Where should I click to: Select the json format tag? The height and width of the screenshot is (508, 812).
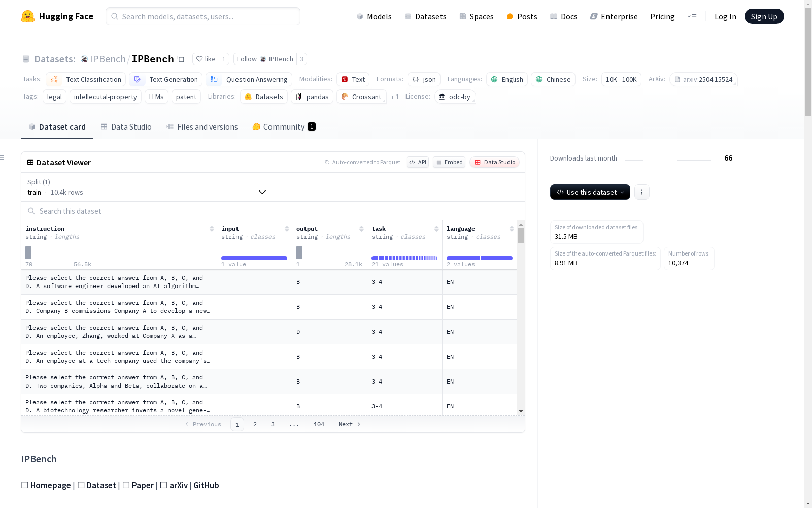tap(424, 79)
